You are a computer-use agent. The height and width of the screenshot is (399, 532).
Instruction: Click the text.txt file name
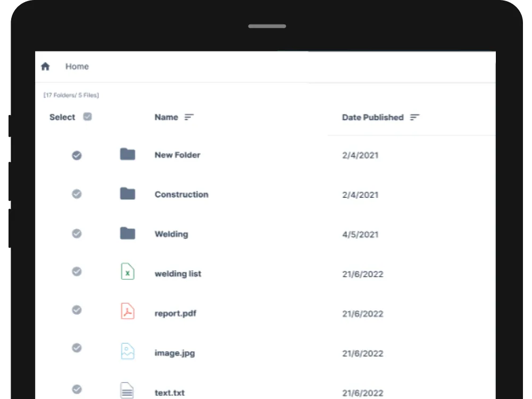pyautogui.click(x=169, y=393)
